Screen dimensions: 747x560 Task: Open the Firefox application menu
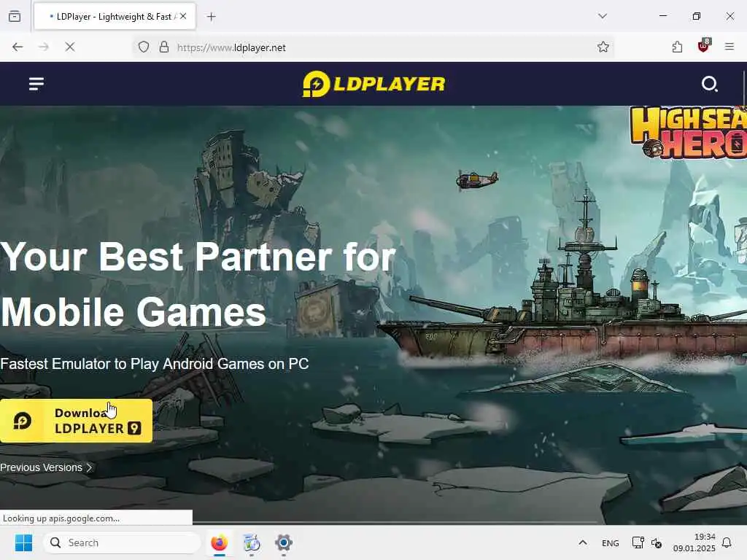(x=729, y=47)
